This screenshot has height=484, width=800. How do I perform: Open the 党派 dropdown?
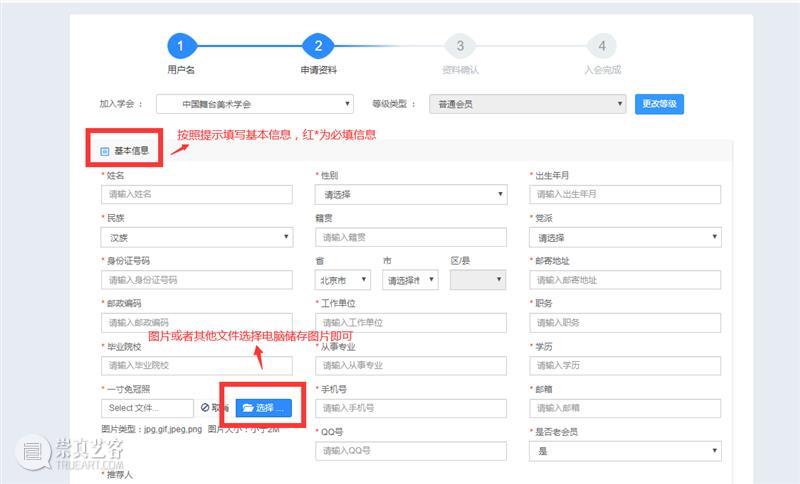click(x=625, y=237)
